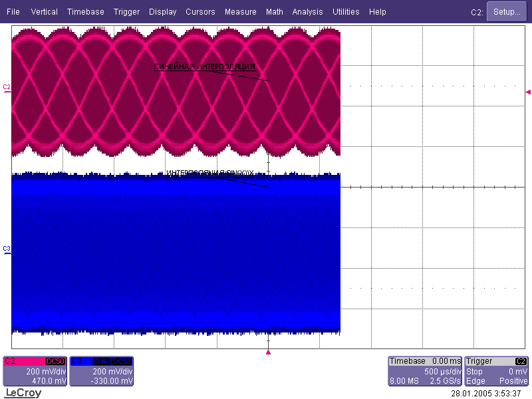Open the C2 channel descriptor box
Image resolution: width=532 pixels, height=399 pixels.
point(35,371)
